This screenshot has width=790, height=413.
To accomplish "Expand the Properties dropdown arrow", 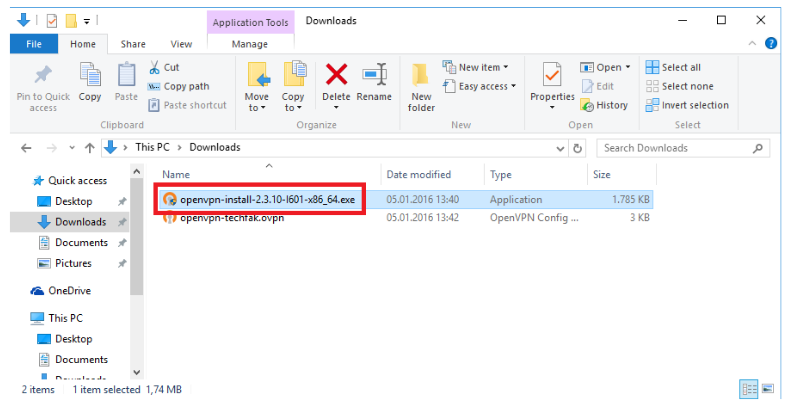I will tap(552, 107).
